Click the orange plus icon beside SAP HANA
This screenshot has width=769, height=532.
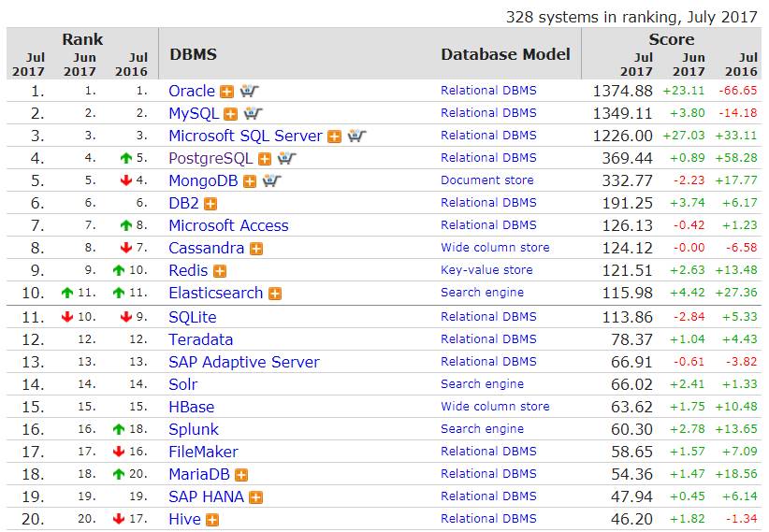256,497
